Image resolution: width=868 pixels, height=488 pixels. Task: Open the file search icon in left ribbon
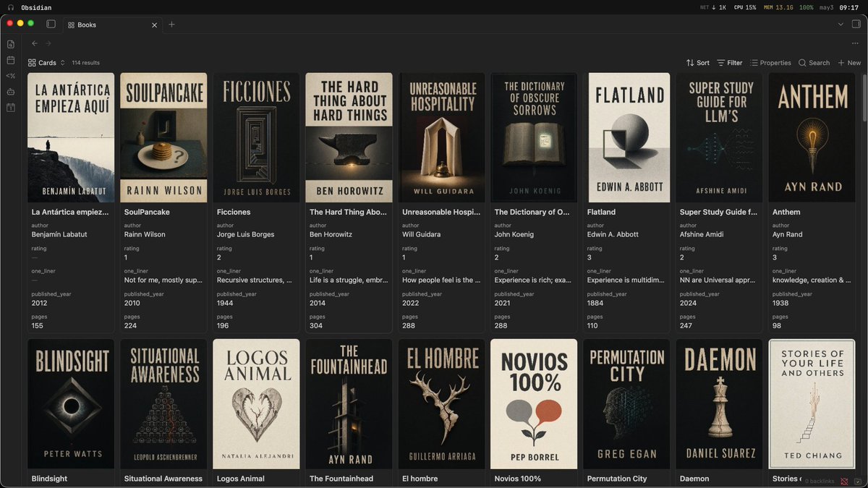tap(11, 44)
